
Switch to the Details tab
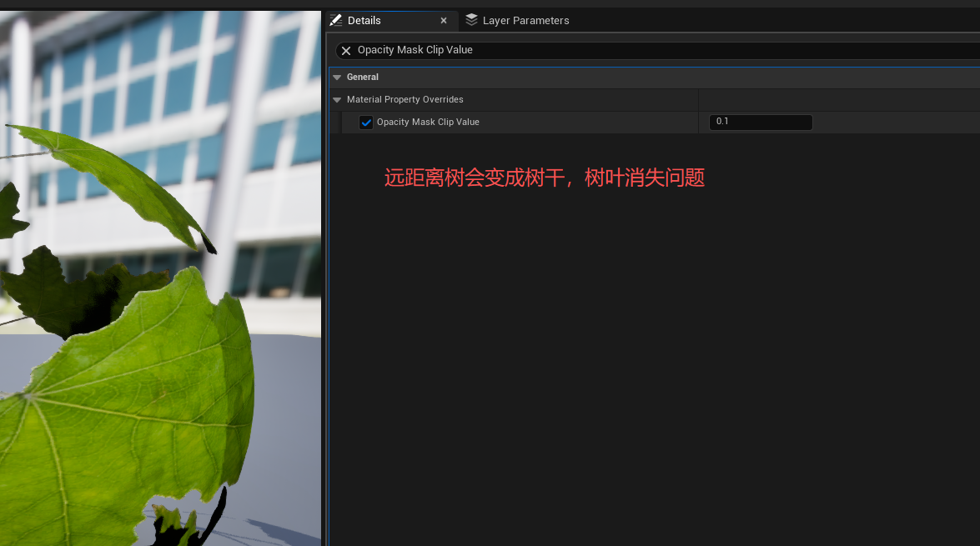[364, 21]
